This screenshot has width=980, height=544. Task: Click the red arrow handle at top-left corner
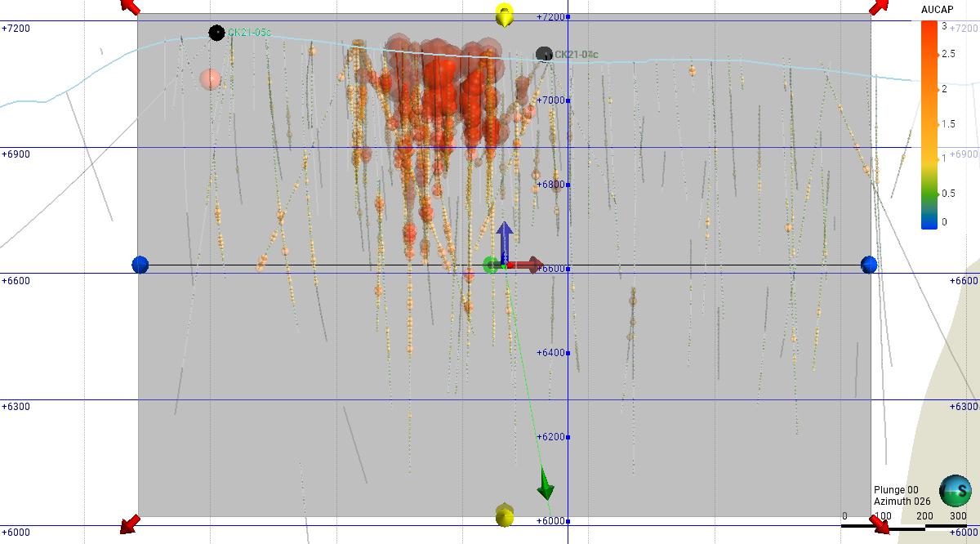point(130,6)
